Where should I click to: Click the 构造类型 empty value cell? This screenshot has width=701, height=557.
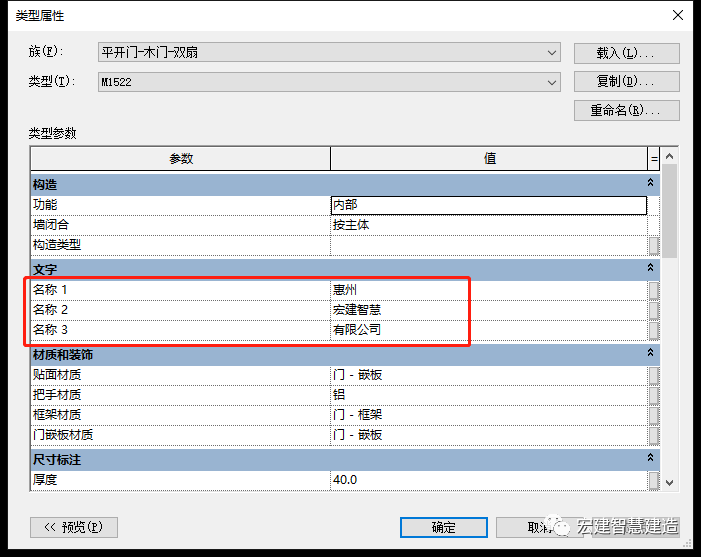pyautogui.click(x=489, y=245)
